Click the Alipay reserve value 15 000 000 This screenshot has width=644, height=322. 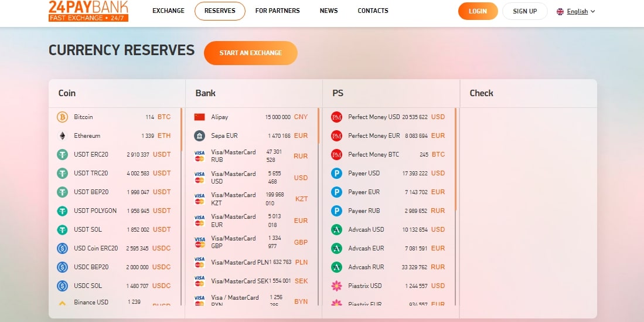point(278,117)
